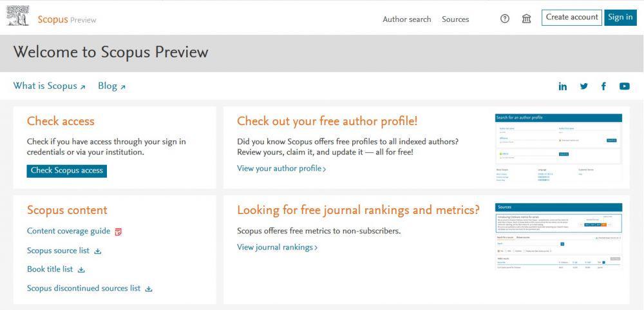This screenshot has height=310, width=644.
Task: Click the institution building icon
Action: tap(527, 19)
